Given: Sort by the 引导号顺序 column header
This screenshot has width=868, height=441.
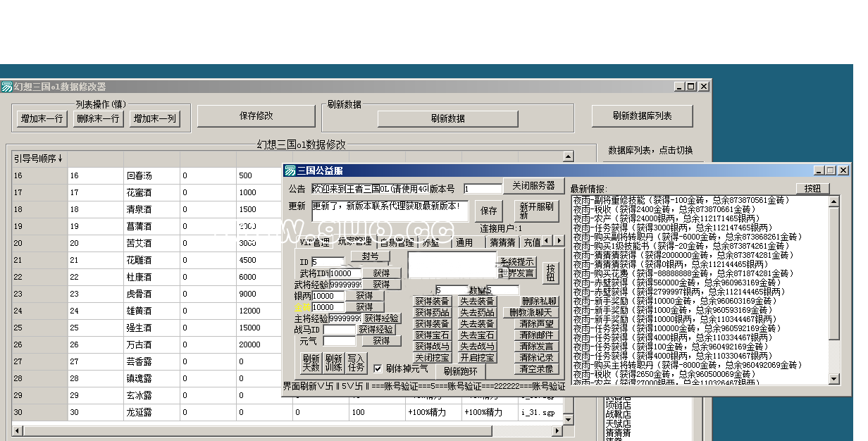Looking at the screenshot, I should coord(39,159).
